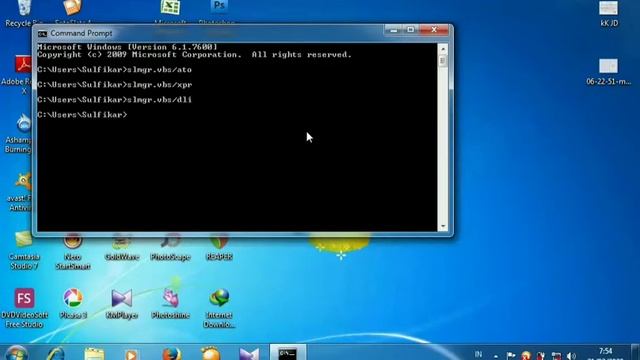Click the last empty C:\Users\Sulfikar> prompt
Image resolution: width=640 pixels, height=360 pixels.
[x=82, y=115]
